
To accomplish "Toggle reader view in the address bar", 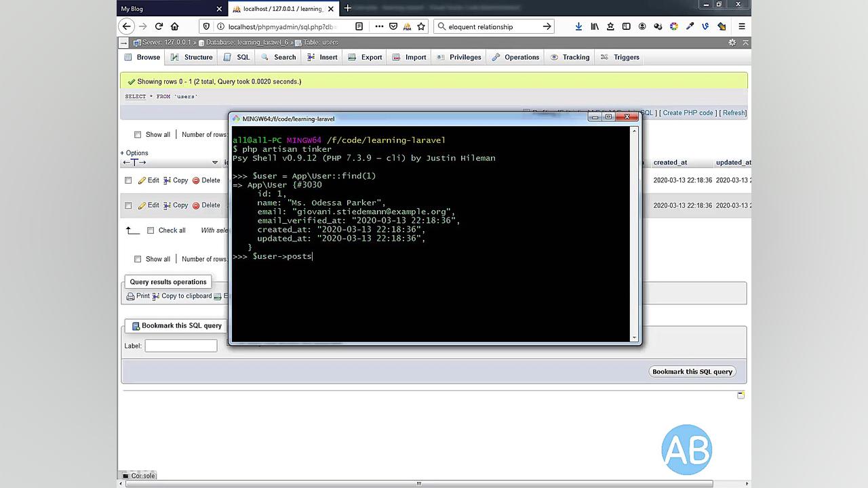I will point(359,26).
